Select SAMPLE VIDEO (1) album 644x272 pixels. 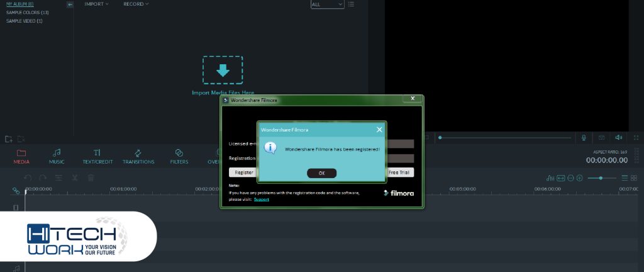(25, 21)
